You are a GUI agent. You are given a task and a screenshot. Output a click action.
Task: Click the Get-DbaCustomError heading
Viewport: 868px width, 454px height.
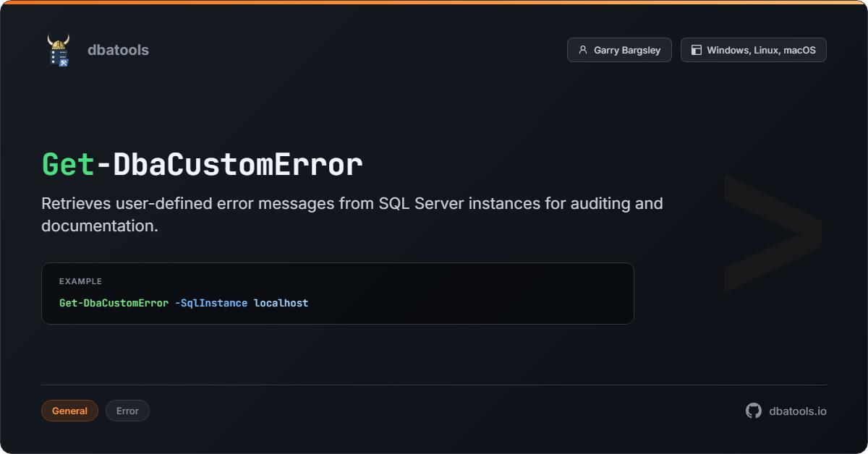202,165
